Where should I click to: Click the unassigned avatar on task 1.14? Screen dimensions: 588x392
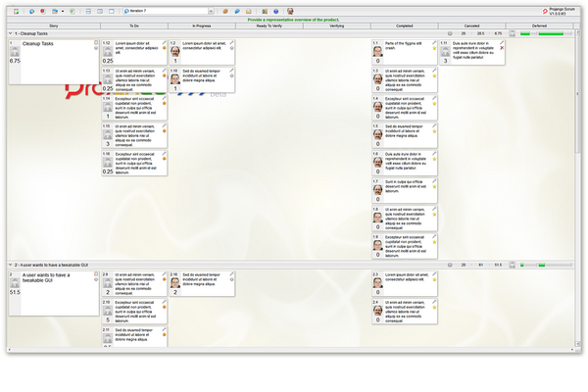[x=108, y=107]
